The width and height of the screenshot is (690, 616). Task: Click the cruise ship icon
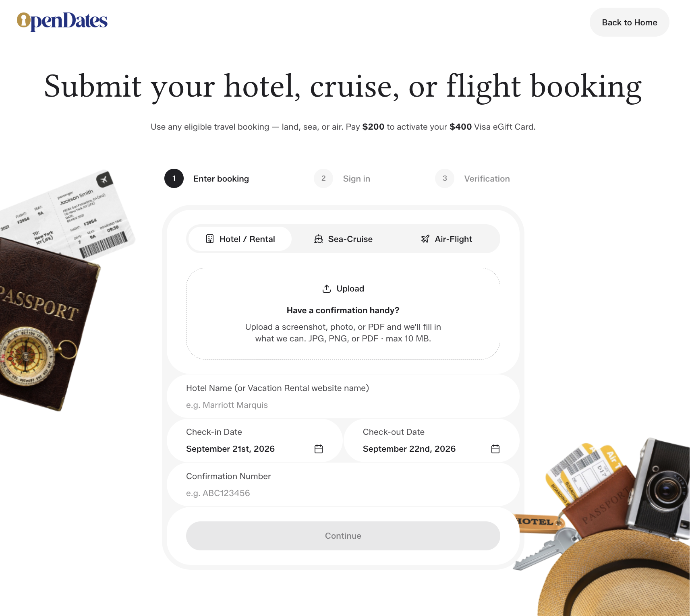click(x=319, y=239)
